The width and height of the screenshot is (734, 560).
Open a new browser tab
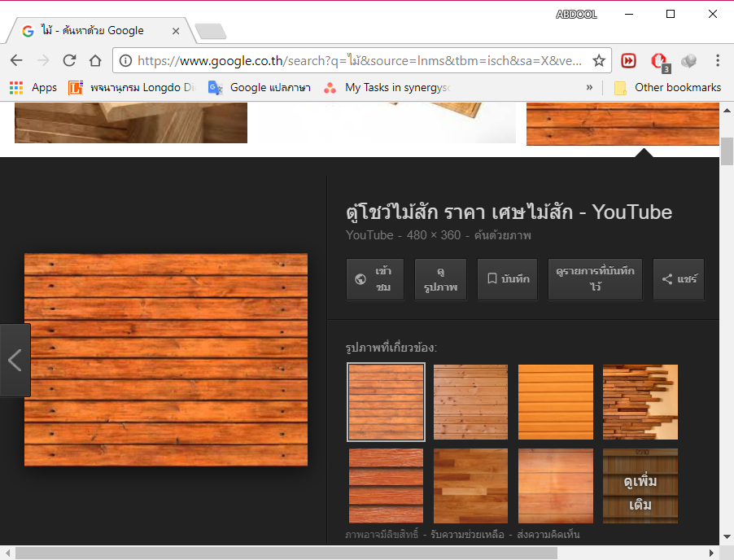(211, 32)
